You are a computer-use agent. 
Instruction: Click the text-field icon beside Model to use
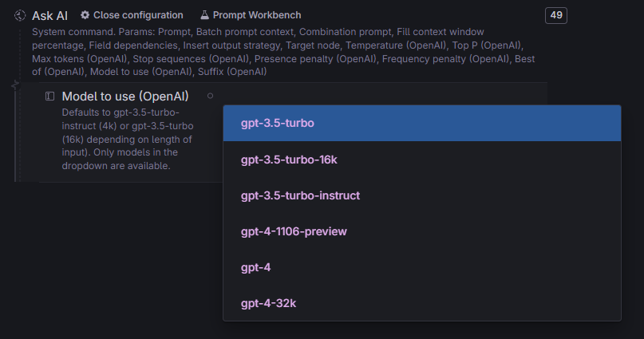[x=49, y=97]
